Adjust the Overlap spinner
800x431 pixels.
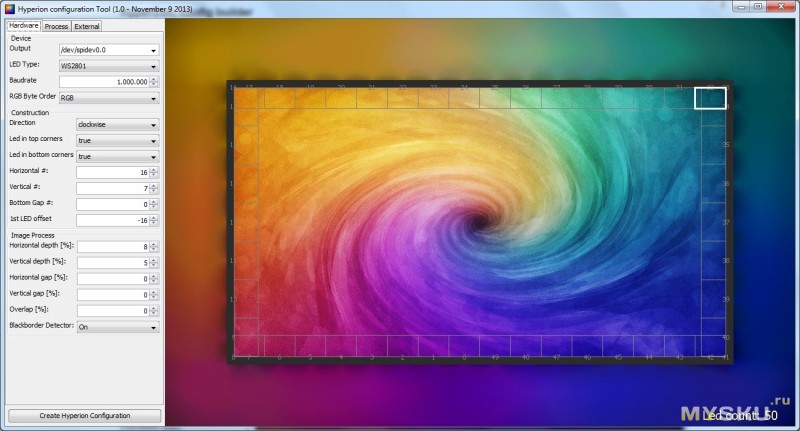click(154, 311)
